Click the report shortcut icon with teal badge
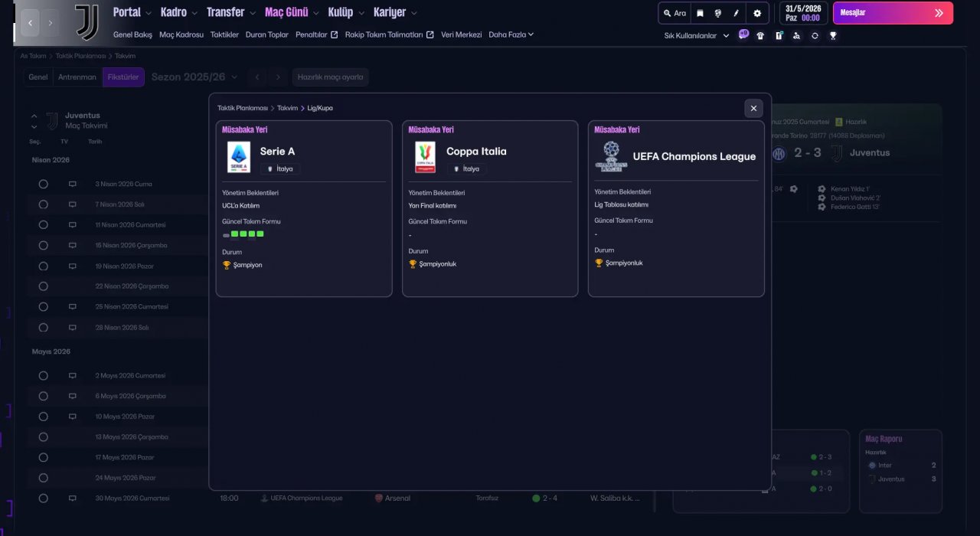This screenshot has height=536, width=980. pos(779,35)
